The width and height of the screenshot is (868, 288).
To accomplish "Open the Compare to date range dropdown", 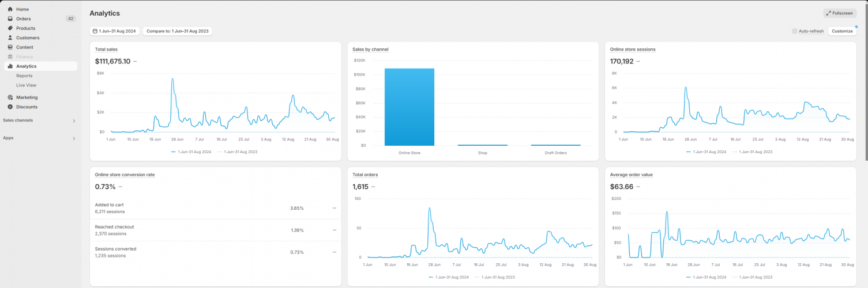I will click(x=177, y=31).
